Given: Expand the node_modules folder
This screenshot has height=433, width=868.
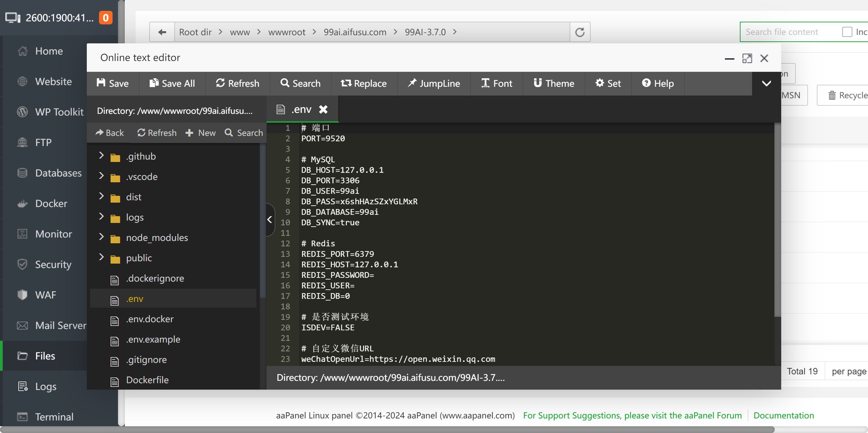Looking at the screenshot, I should tap(101, 237).
